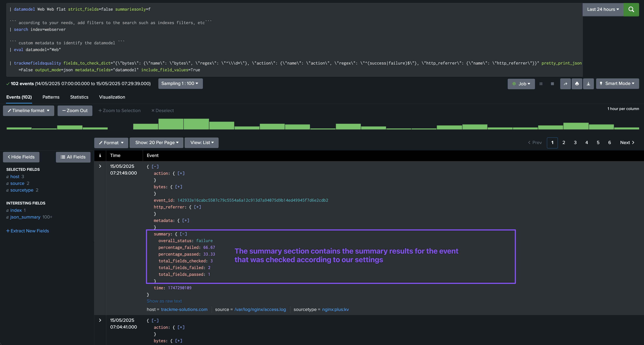644x345 pixels.
Task: Click the share job arrow icon
Action: coord(565,84)
